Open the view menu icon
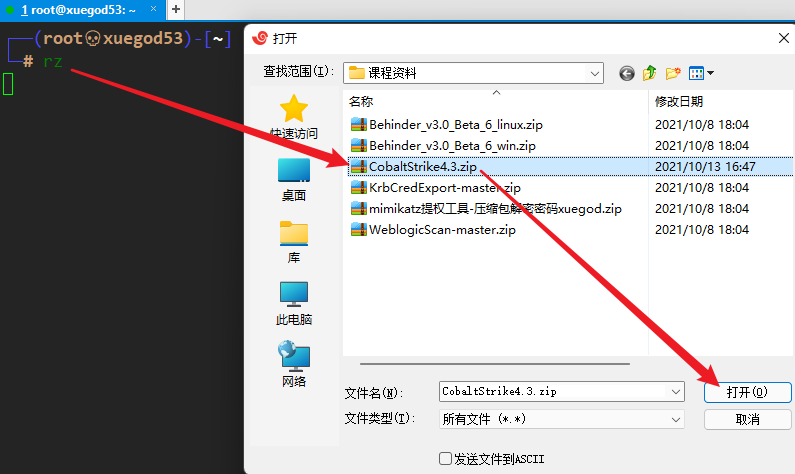This screenshot has width=795, height=474. pyautogui.click(x=701, y=74)
